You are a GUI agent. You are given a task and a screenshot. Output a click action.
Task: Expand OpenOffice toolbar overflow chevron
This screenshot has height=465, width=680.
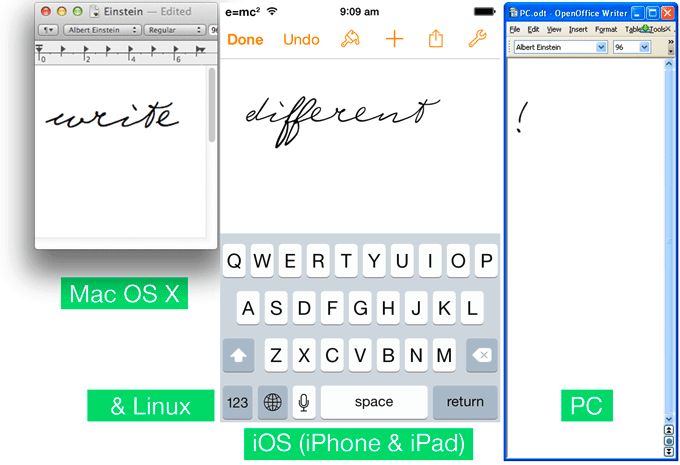click(x=671, y=42)
